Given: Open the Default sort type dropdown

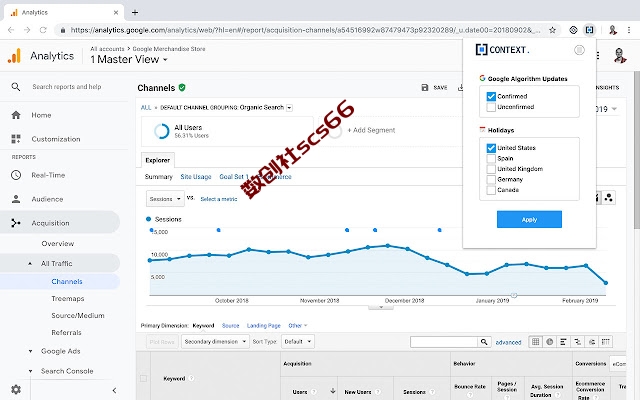Looking at the screenshot, I should pyautogui.click(x=298, y=342).
